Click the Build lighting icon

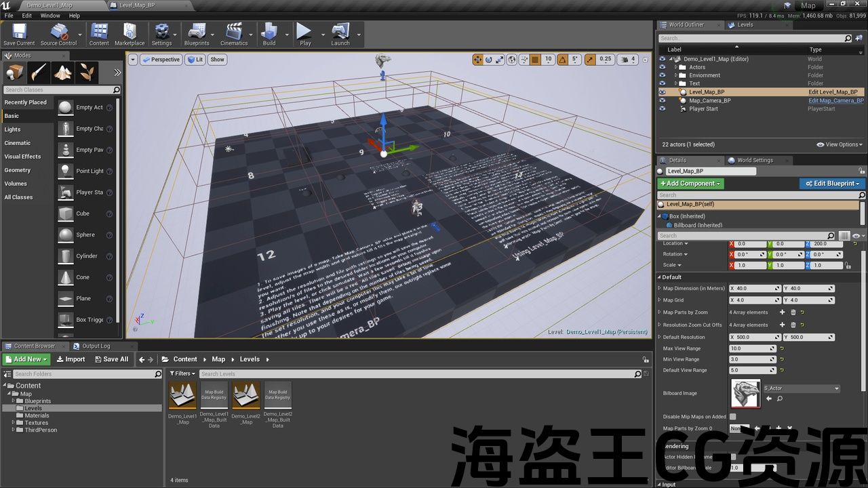269,35
